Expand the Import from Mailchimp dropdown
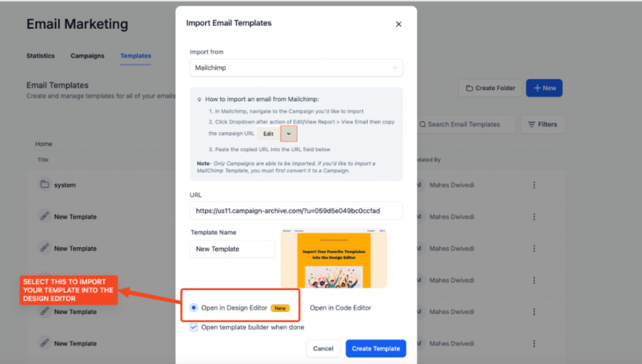This screenshot has width=642, height=364. pos(296,68)
